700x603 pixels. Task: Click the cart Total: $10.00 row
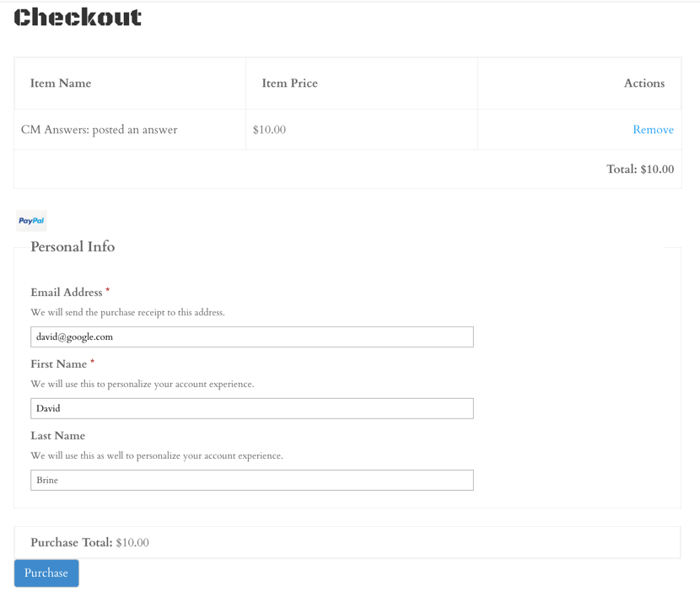point(639,170)
